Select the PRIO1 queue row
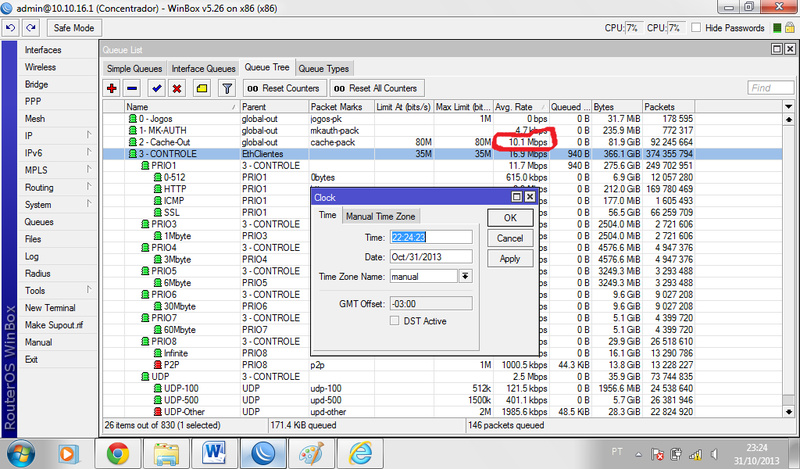Image resolution: width=800 pixels, height=469 pixels. (x=442, y=165)
